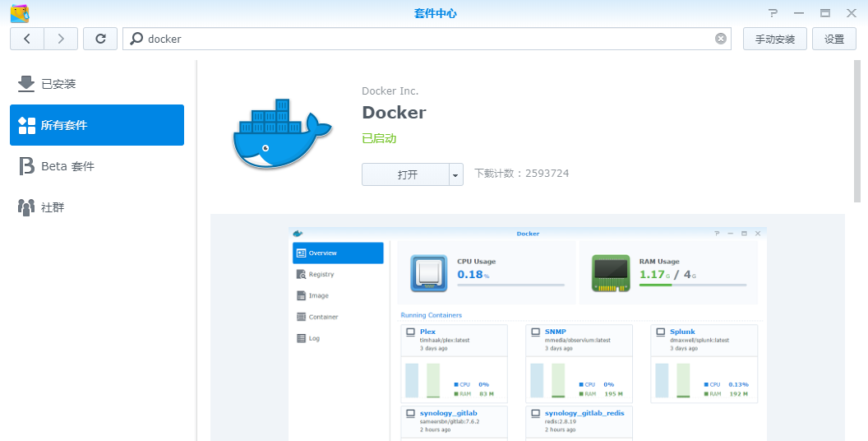Click the Plex container name link
868x441 pixels.
(428, 332)
